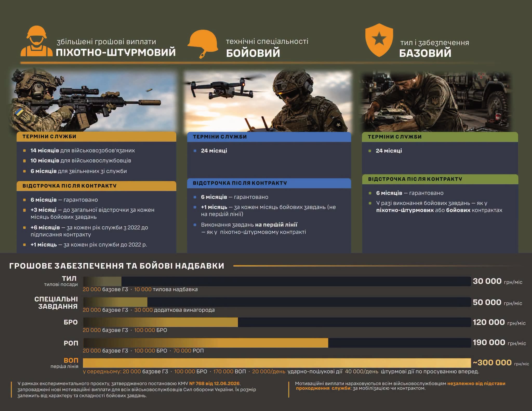The width and height of the screenshot is (532, 411).
Task: Click the '№ 768 від 12.06.2026' reference
Action: [x=215, y=383]
